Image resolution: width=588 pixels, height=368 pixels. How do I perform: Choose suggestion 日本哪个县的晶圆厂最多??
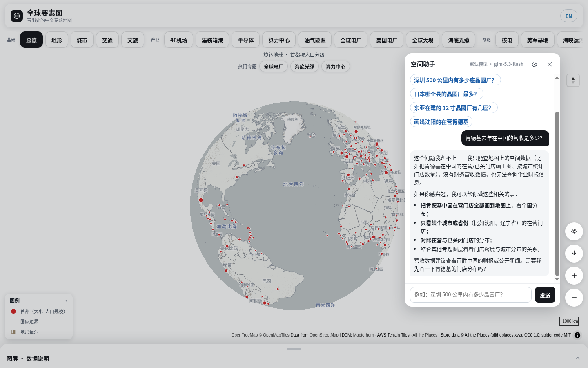447,94
